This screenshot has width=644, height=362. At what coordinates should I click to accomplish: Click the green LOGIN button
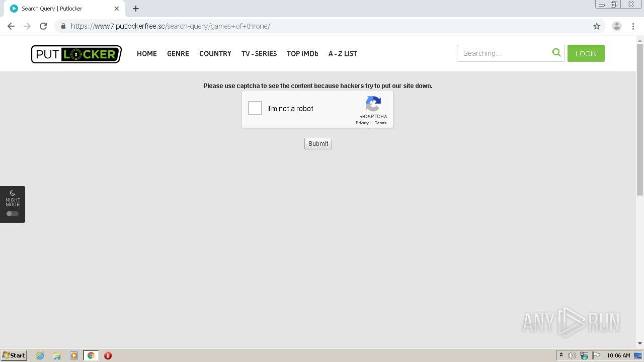click(x=586, y=53)
